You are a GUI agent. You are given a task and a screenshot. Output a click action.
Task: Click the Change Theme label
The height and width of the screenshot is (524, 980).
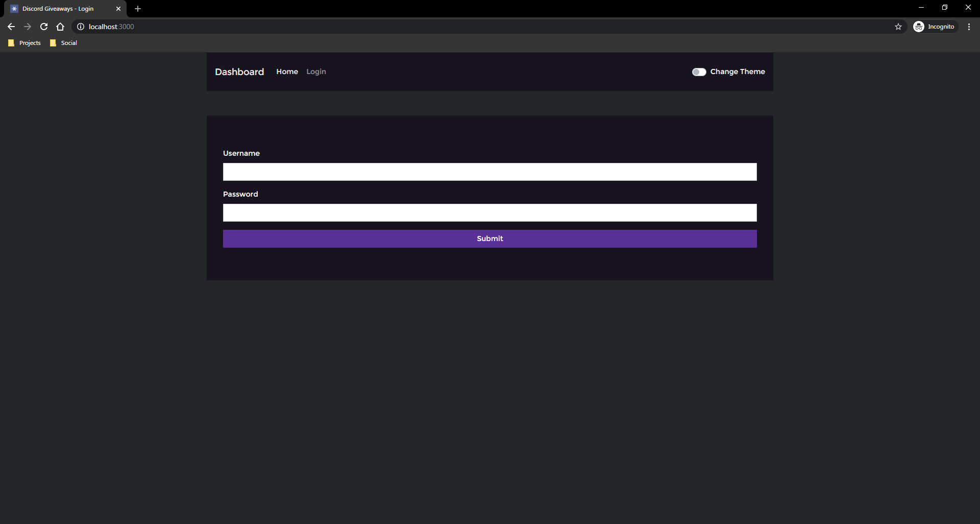click(738, 72)
